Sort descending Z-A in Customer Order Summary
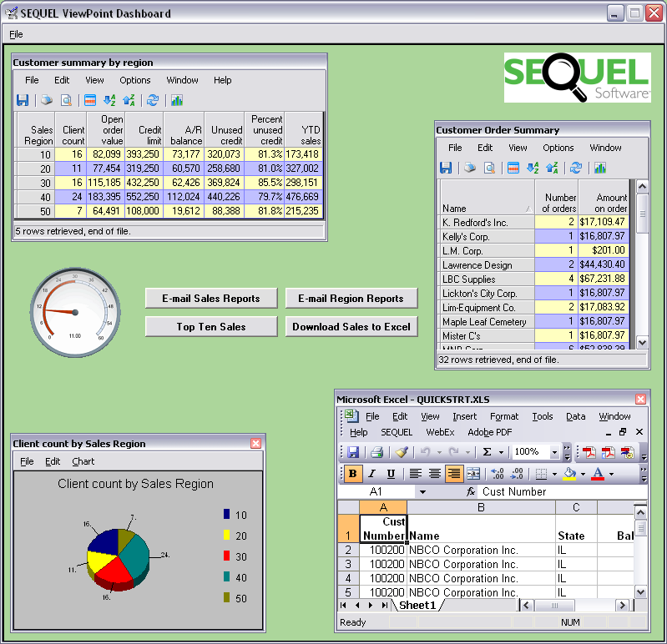The image size is (667, 644). [x=552, y=168]
